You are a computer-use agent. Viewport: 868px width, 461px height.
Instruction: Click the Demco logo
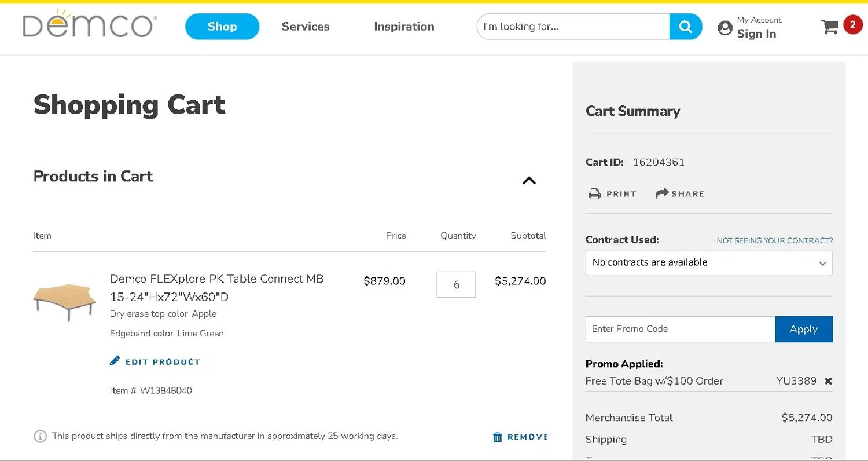(x=89, y=25)
